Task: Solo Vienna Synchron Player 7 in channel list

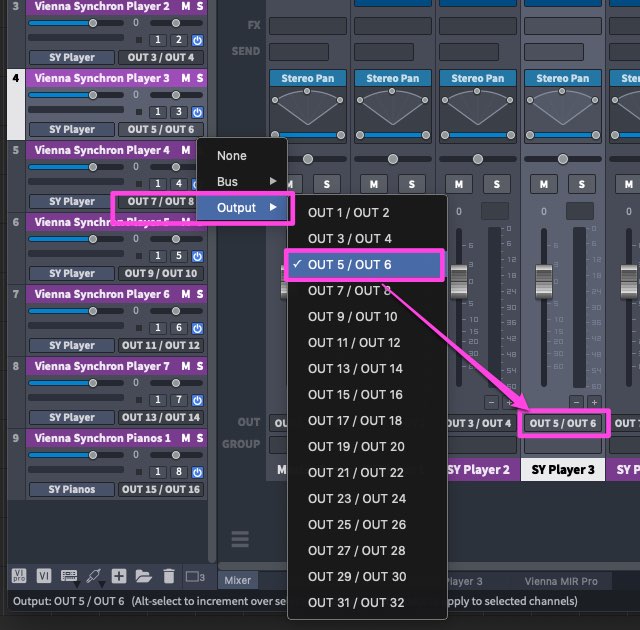Action: (x=200, y=366)
